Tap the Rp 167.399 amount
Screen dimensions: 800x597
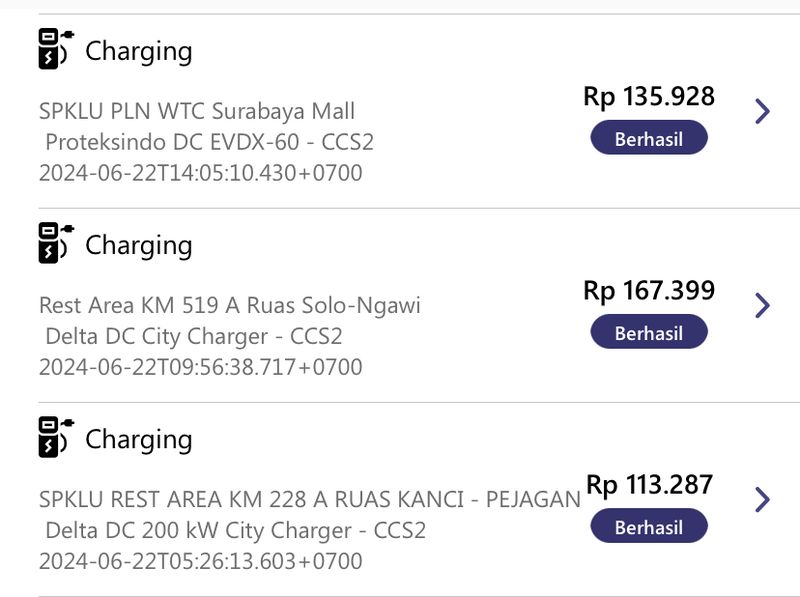click(x=649, y=290)
